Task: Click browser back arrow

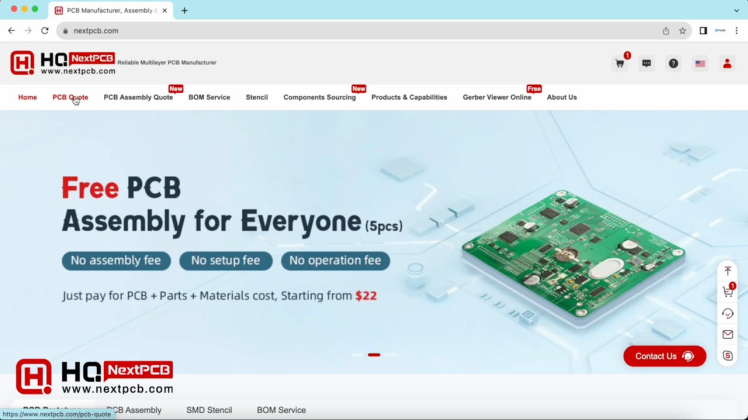Action: 11,31
